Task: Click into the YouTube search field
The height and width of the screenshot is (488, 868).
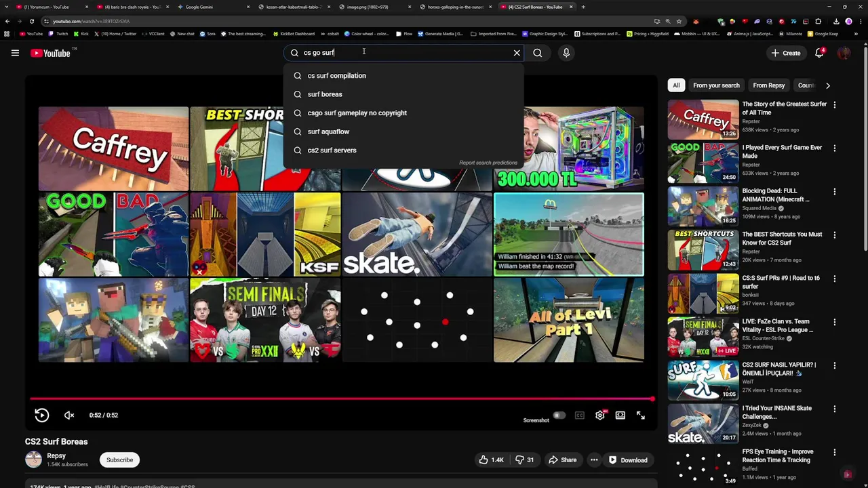Action: click(x=403, y=53)
